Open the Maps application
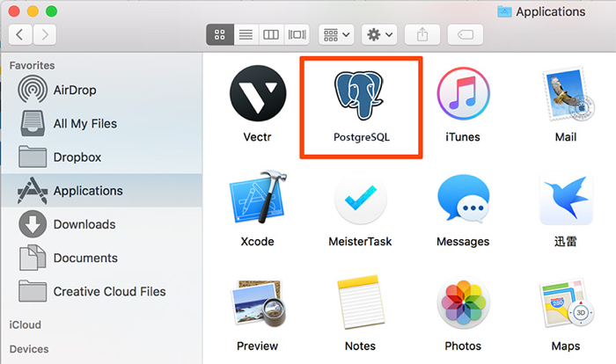 point(566,305)
